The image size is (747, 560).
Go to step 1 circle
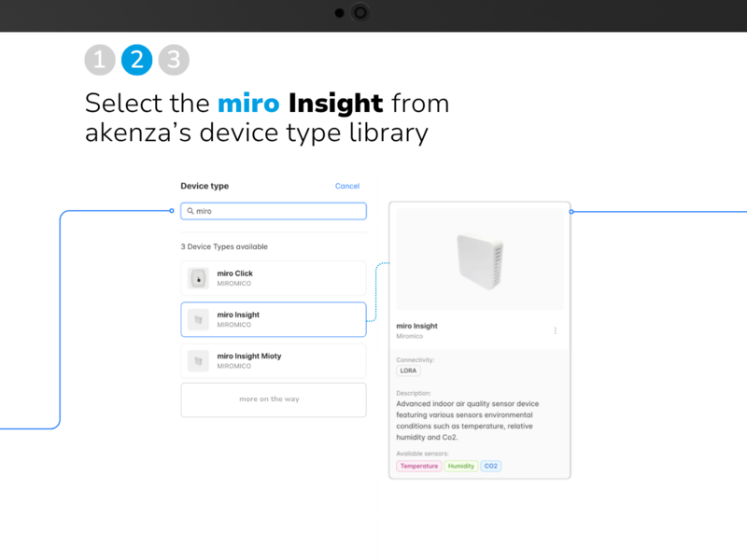pyautogui.click(x=100, y=61)
